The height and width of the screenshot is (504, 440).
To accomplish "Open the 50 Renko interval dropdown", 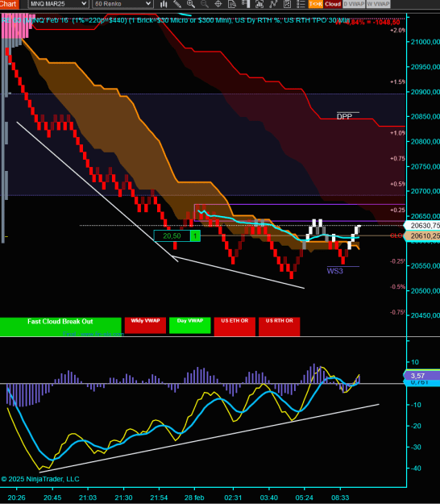I will coord(122,4).
